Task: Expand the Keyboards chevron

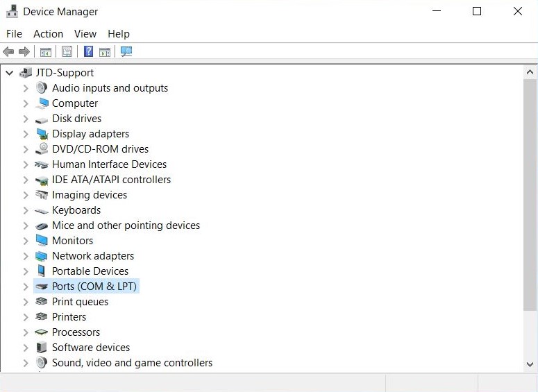Action: pyautogui.click(x=26, y=210)
